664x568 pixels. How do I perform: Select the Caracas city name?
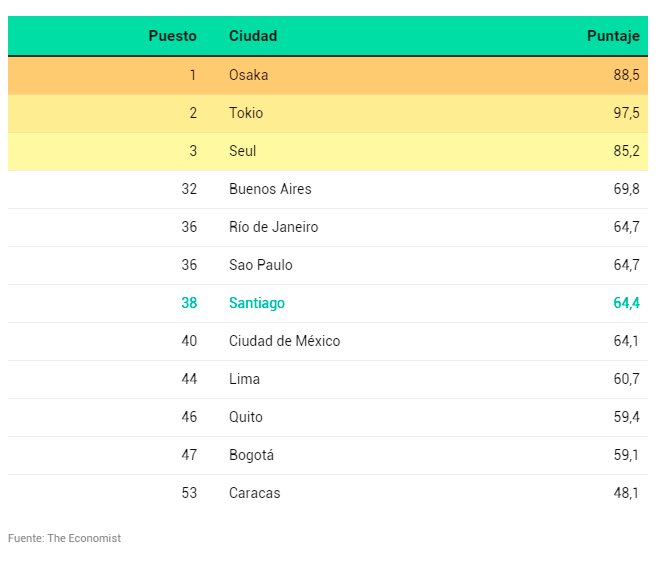[x=254, y=493]
